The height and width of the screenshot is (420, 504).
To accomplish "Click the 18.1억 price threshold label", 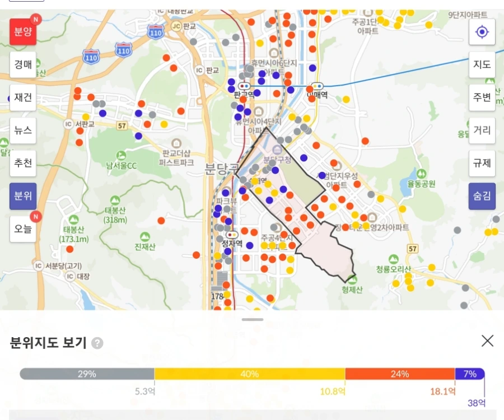I will [x=443, y=391].
